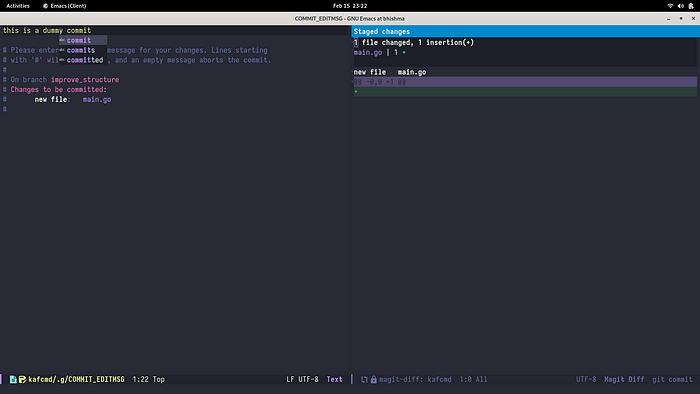Click '1:0 All' position in right modeline
Image resolution: width=700 pixels, height=394 pixels.
tap(474, 379)
